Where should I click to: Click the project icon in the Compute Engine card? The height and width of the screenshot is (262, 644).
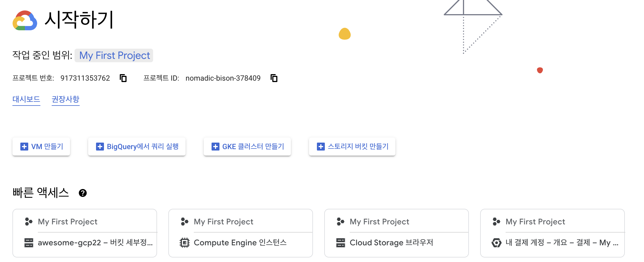(x=184, y=222)
